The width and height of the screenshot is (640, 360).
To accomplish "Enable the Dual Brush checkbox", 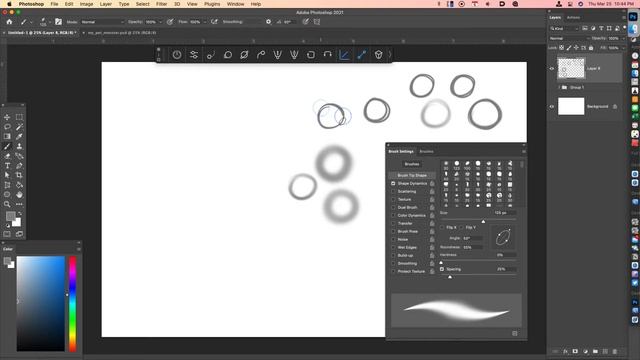I will [x=393, y=207].
